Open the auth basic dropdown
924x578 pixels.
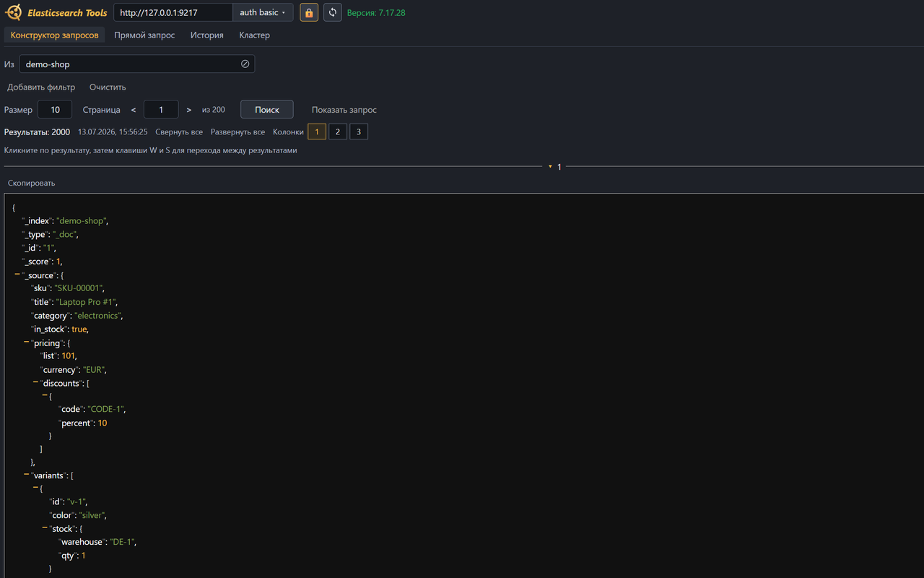[263, 12]
